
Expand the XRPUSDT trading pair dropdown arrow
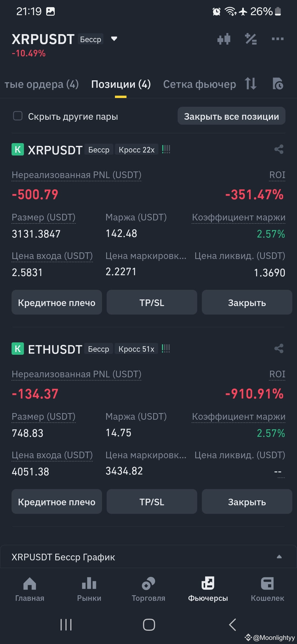point(114,39)
